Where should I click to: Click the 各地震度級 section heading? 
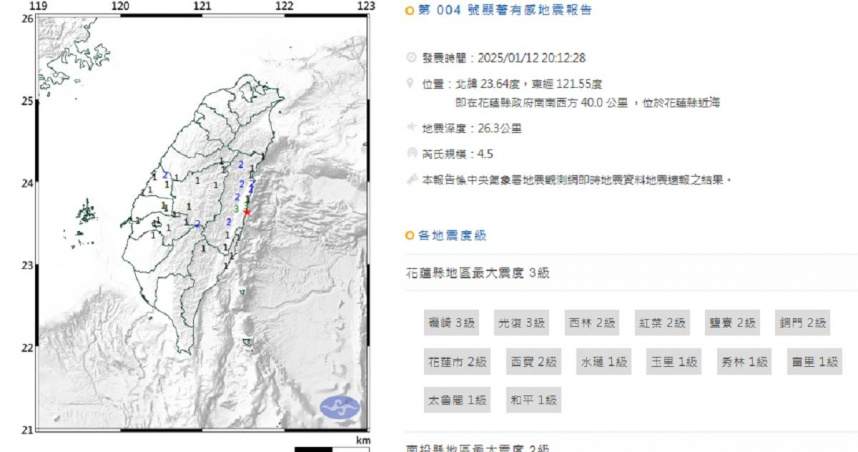[453, 236]
